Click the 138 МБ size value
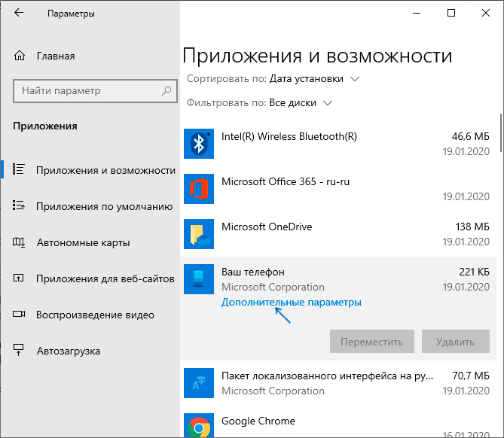 [472, 227]
